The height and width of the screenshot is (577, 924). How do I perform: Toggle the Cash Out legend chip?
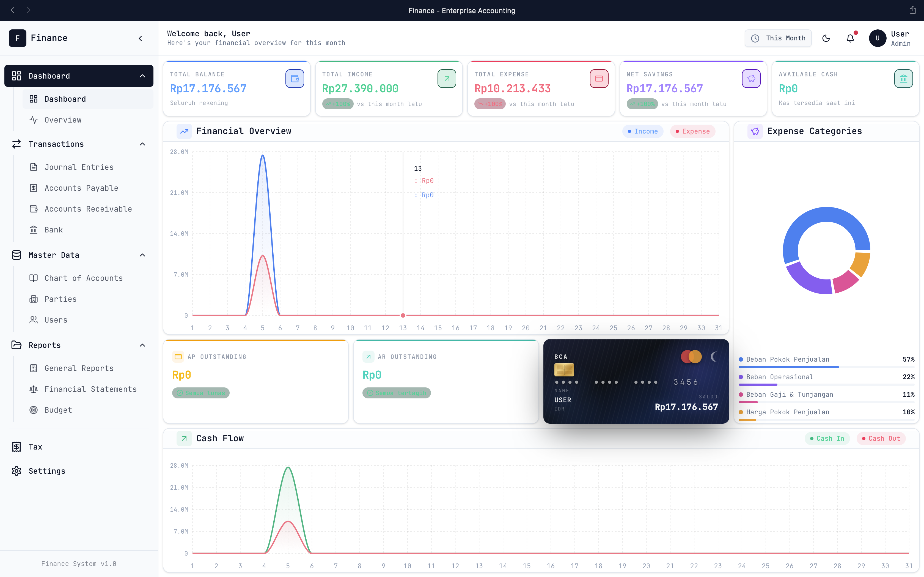[x=881, y=439]
